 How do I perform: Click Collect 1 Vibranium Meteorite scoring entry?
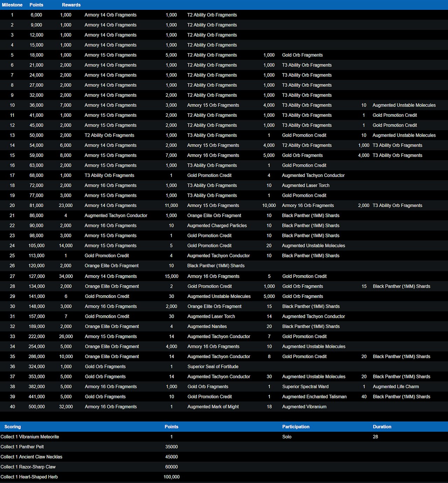[x=30, y=437]
